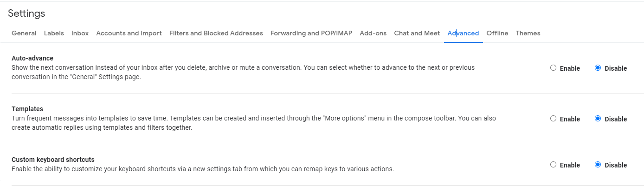Open the Inbox settings tab
The height and width of the screenshot is (187, 644).
tap(80, 33)
